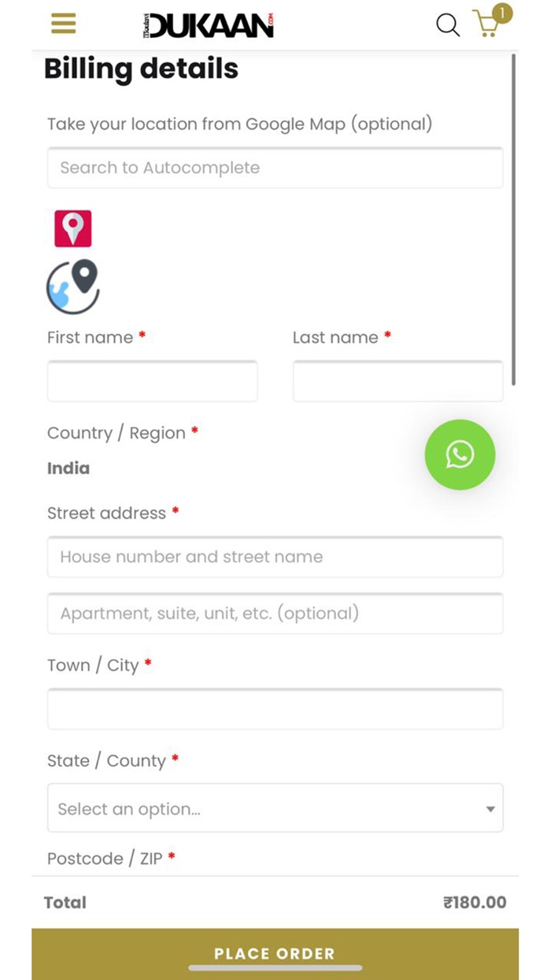Click the State dropdown arrow
Screen dimensions: 551x980
click(490, 809)
